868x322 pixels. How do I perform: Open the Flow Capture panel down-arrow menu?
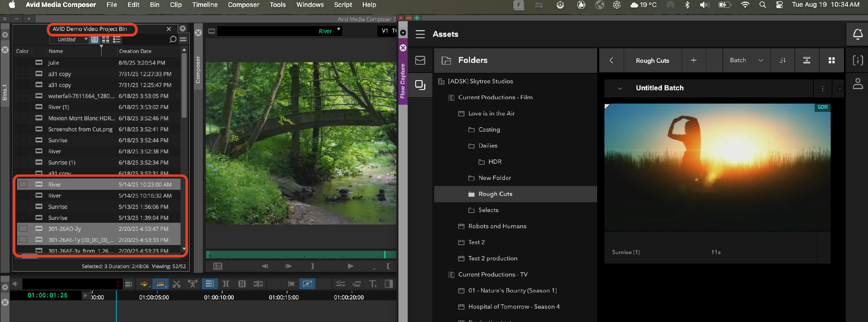coord(403,33)
